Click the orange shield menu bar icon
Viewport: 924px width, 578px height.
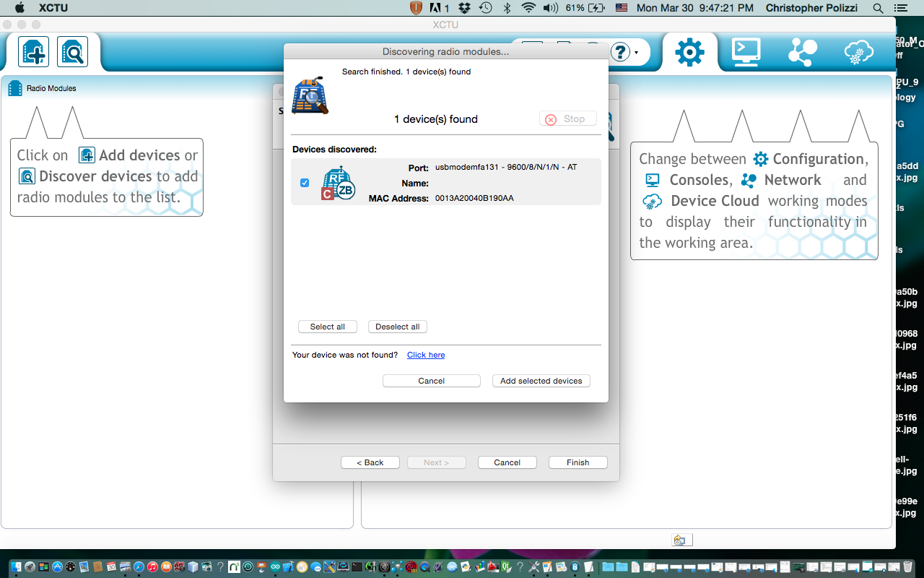click(416, 8)
